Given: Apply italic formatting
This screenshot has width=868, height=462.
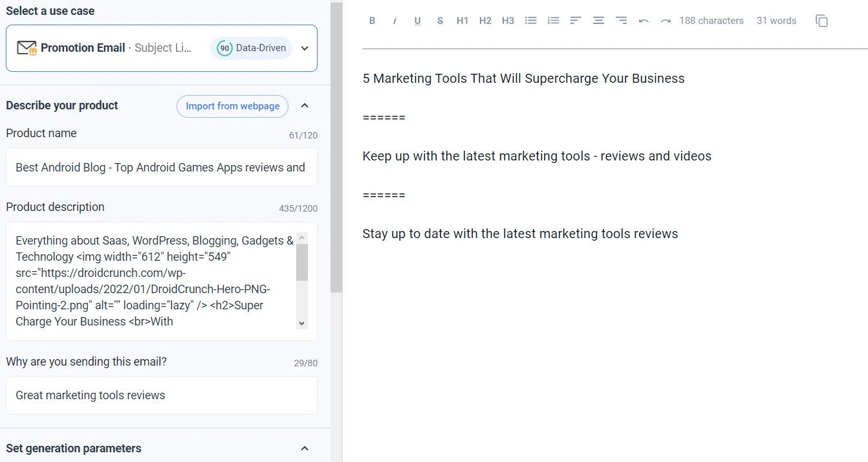Looking at the screenshot, I should 395,21.
